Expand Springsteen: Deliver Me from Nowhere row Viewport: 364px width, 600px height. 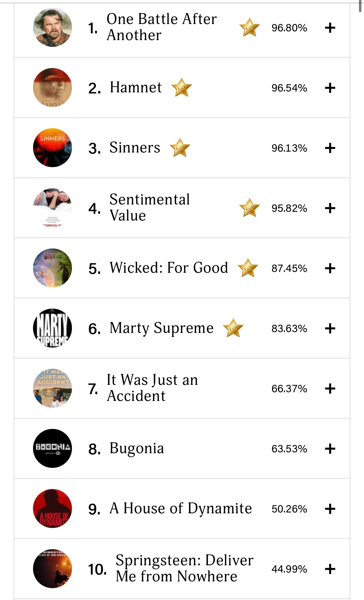(x=330, y=569)
